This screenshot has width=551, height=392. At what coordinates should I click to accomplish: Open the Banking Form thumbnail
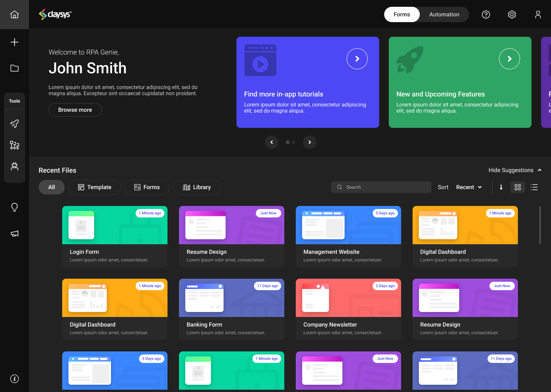coord(231,298)
